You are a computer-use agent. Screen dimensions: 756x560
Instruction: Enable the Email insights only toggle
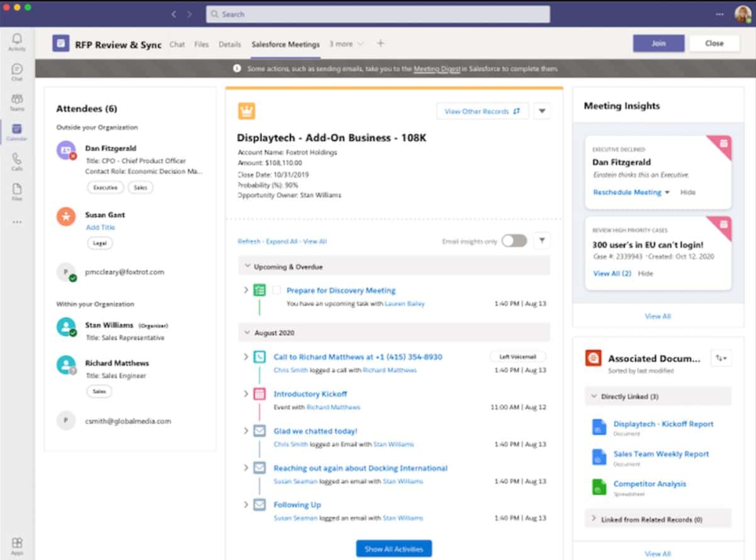(x=514, y=240)
